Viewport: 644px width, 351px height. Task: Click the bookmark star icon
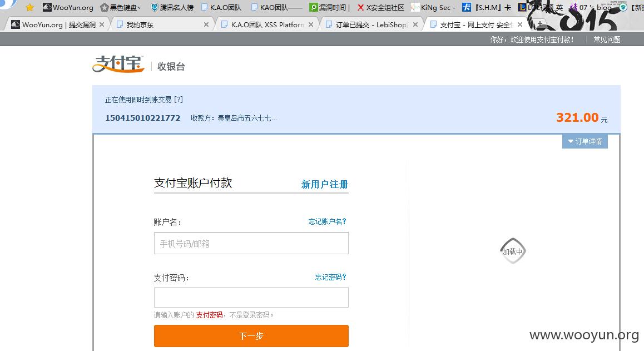[29, 7]
